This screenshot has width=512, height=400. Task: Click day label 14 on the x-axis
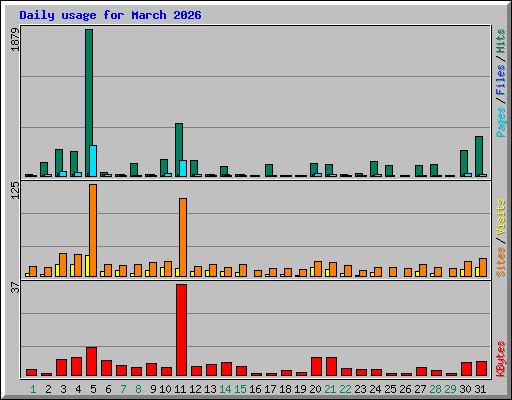(225, 389)
